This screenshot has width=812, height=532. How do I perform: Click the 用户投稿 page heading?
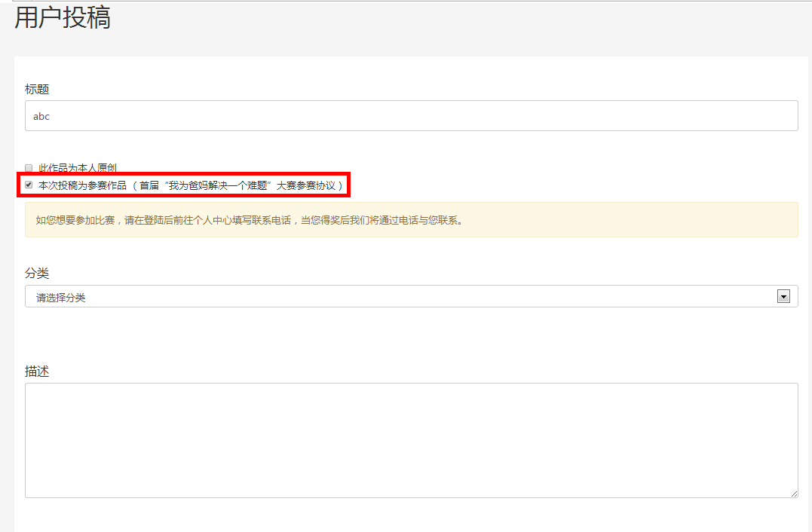[63, 18]
